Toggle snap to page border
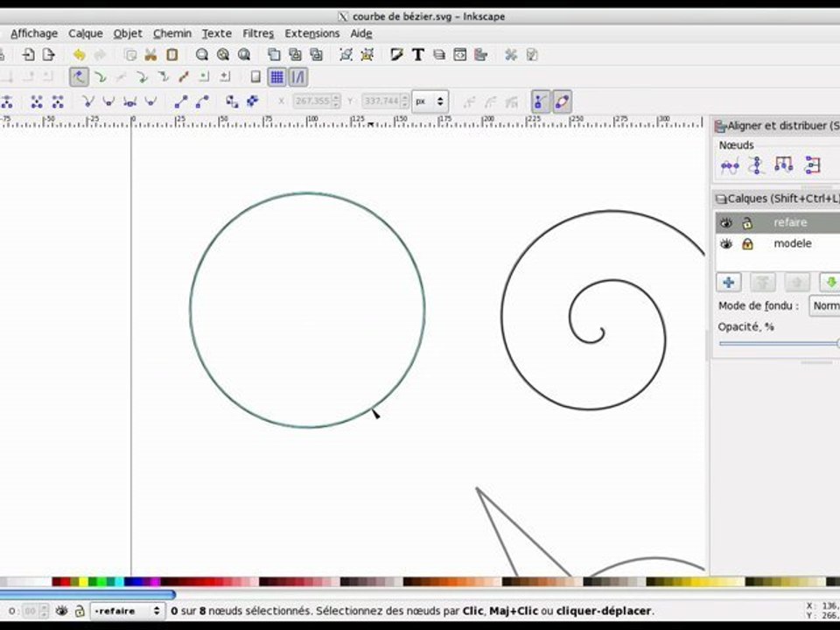 255,77
